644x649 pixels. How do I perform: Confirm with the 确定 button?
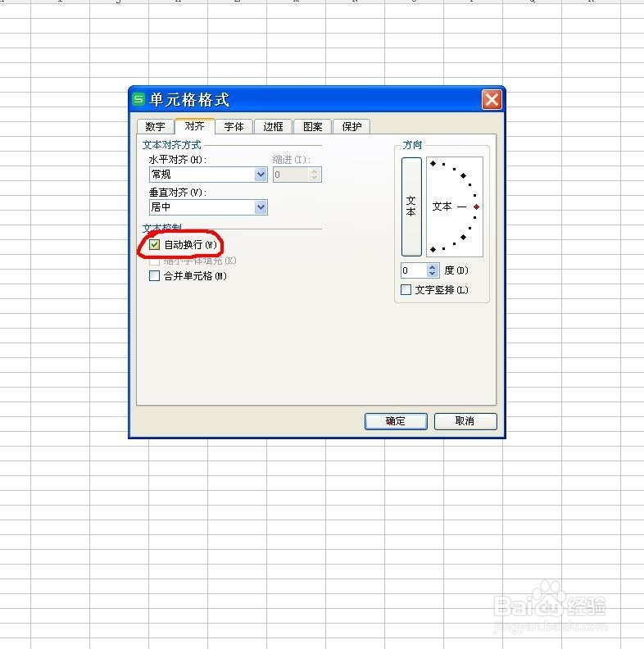click(x=396, y=421)
